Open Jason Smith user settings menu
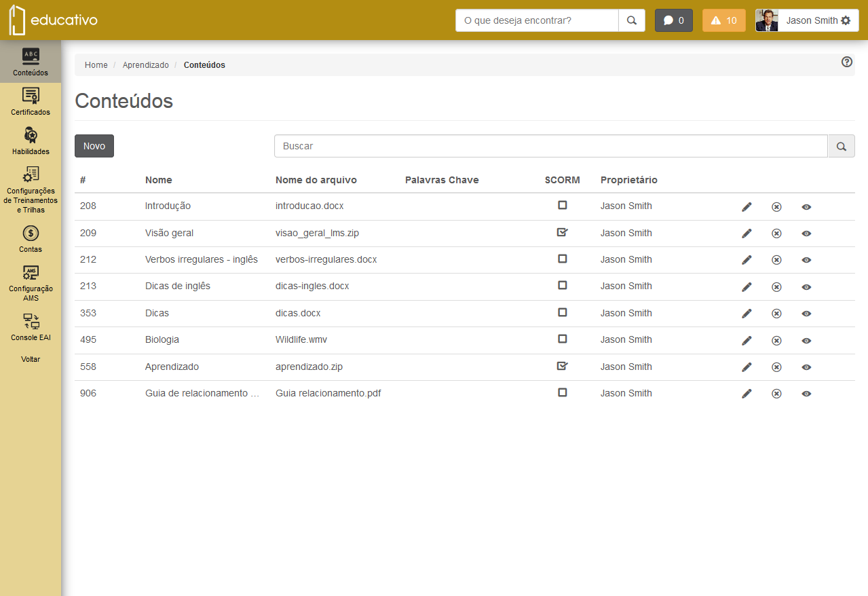The width and height of the screenshot is (868, 596). pos(807,20)
